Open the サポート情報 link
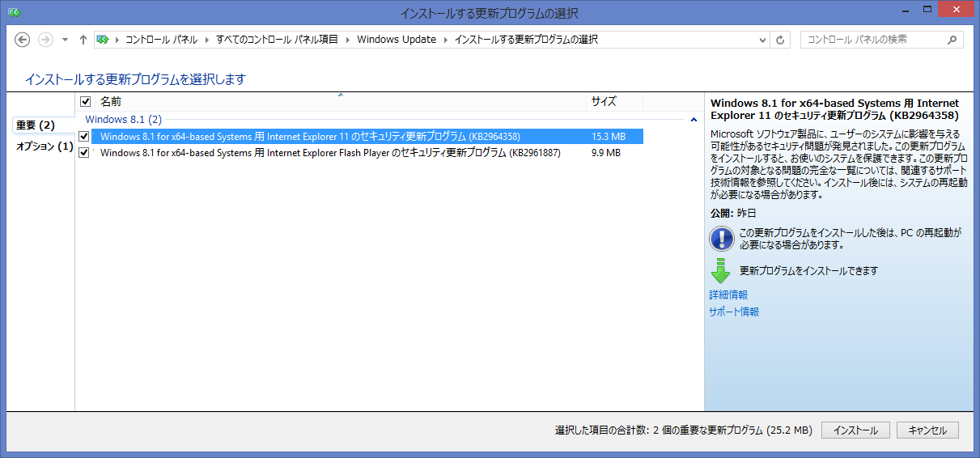Viewport: 980px width, 458px height. [734, 312]
